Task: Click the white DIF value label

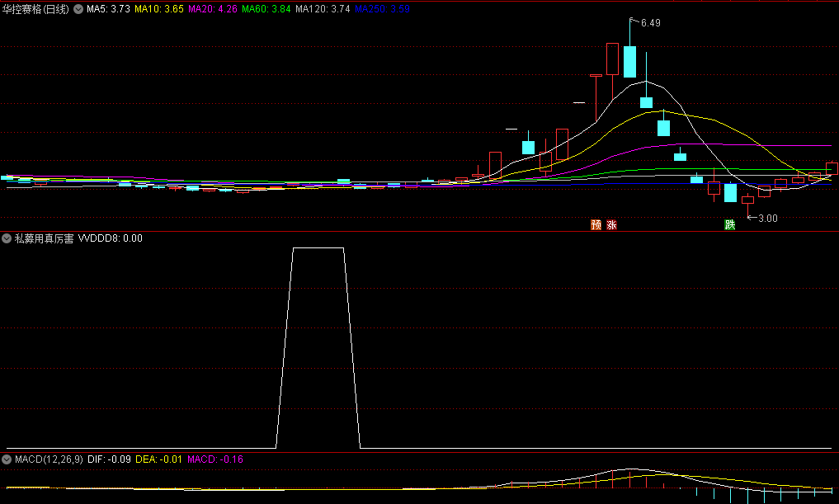Action: [109, 459]
